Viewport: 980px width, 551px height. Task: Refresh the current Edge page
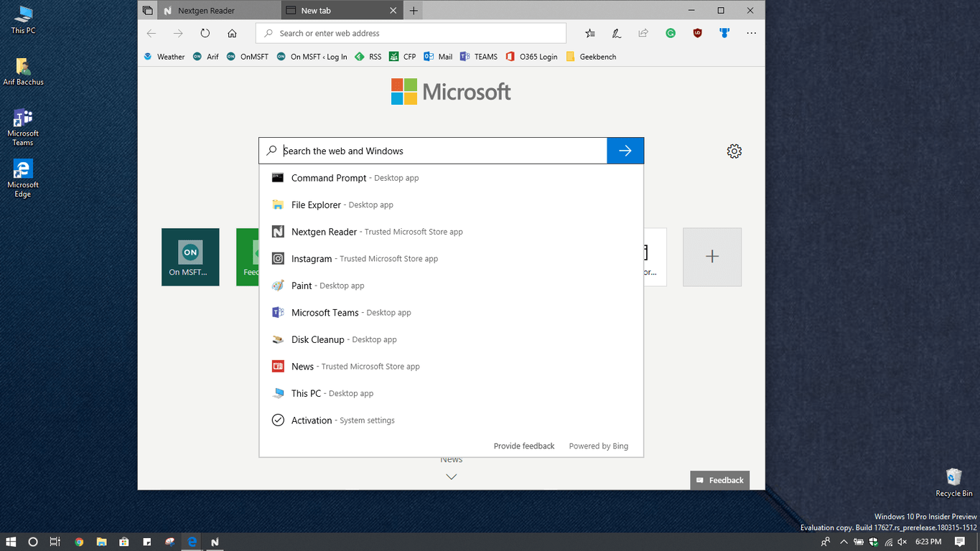(x=205, y=33)
